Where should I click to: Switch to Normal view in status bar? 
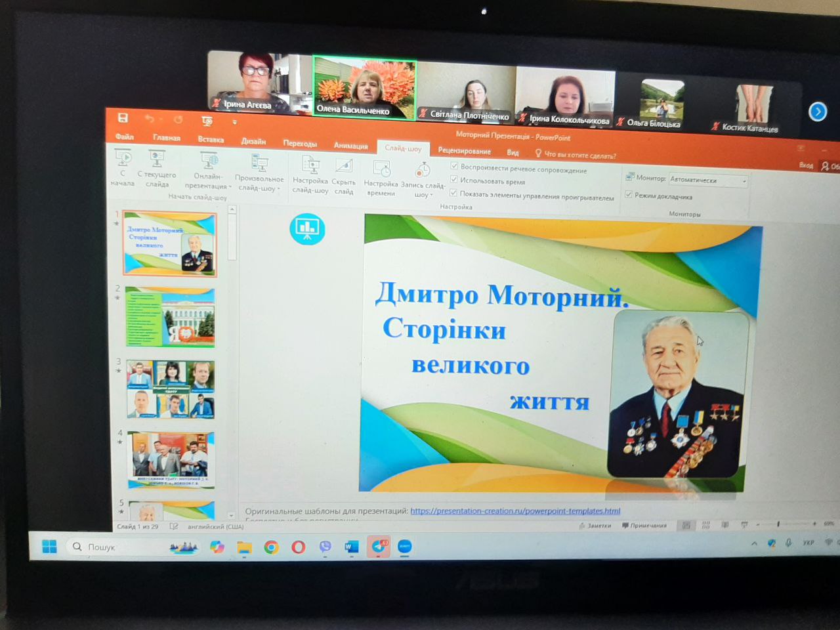686,525
